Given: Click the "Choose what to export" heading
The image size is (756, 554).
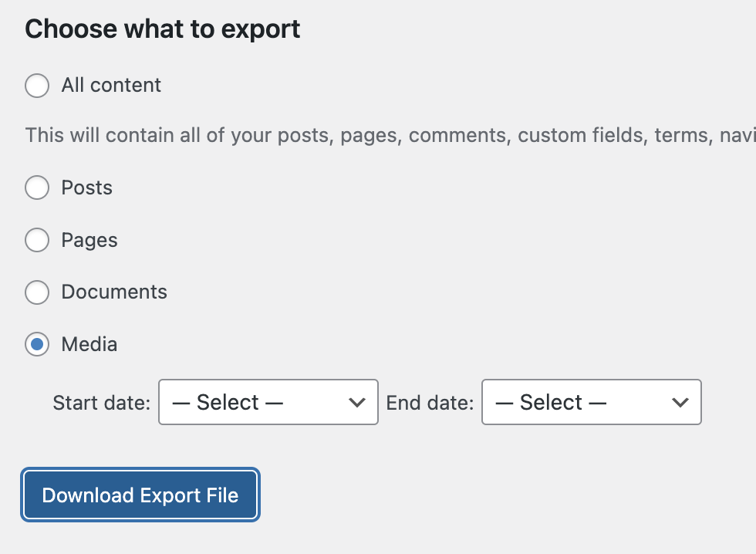Looking at the screenshot, I should point(162,29).
